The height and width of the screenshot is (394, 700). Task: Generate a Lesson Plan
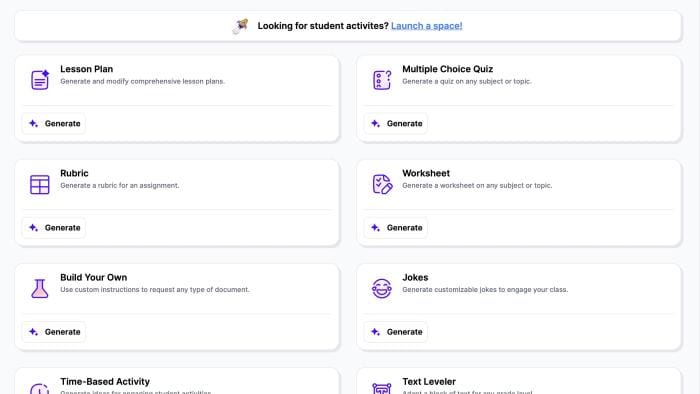click(x=54, y=124)
